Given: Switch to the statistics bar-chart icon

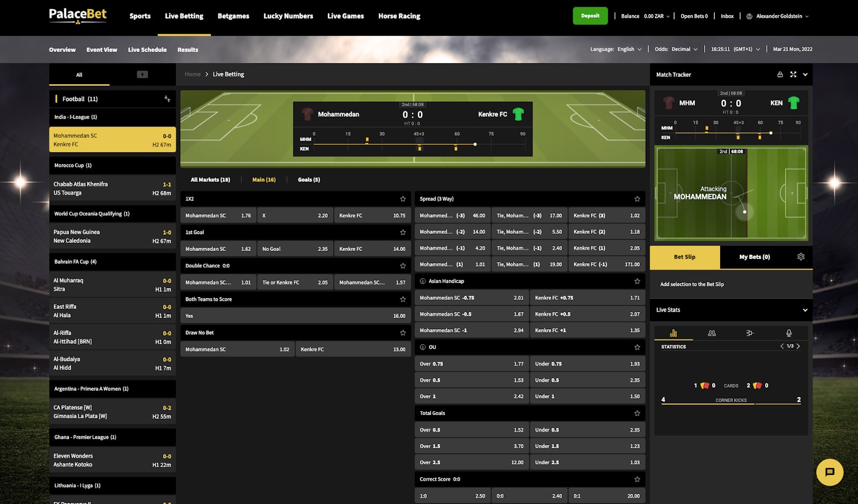Looking at the screenshot, I should pos(674,333).
